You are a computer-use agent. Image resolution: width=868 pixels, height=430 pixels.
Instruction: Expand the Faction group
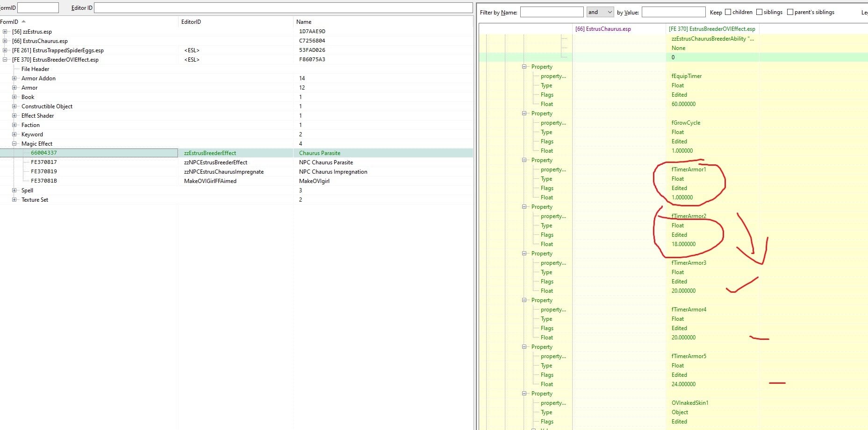coord(14,125)
